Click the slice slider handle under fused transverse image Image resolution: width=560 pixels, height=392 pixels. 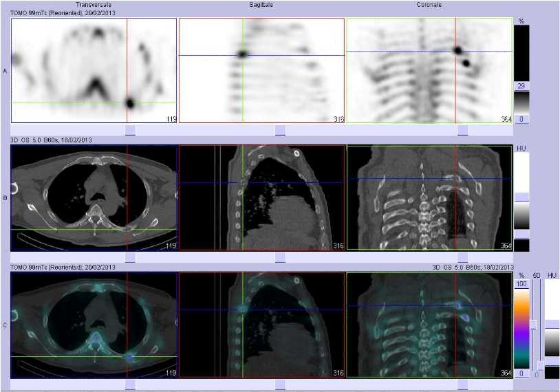click(x=130, y=385)
